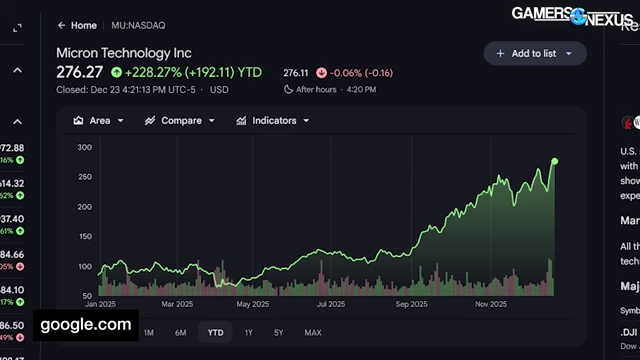Click the sidebar item ending 84.10

(12, 296)
